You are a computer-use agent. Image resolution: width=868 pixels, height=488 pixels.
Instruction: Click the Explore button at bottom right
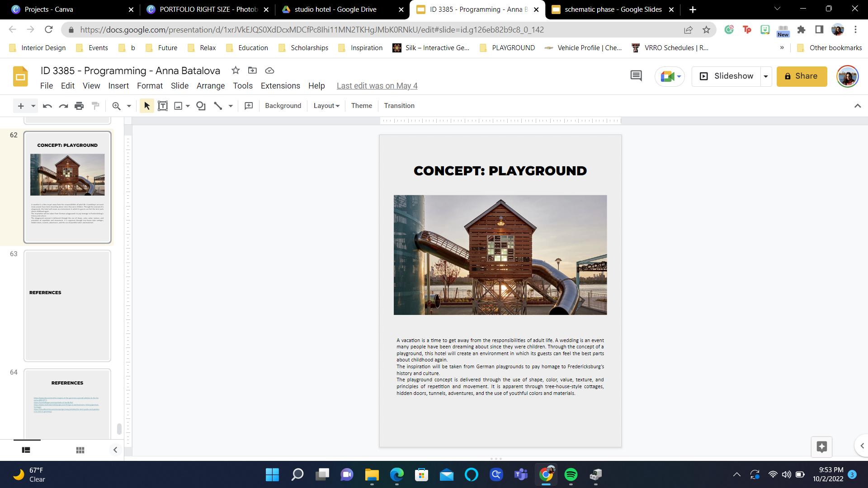click(821, 446)
